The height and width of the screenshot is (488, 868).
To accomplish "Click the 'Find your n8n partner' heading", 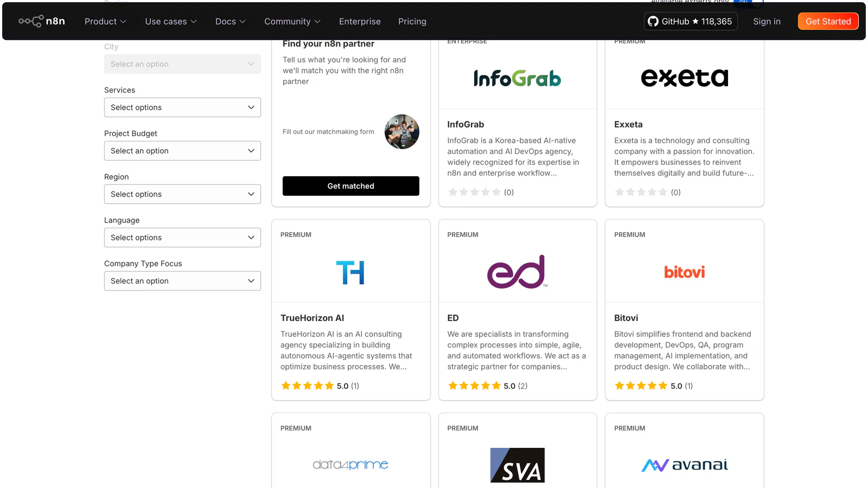I will (328, 43).
